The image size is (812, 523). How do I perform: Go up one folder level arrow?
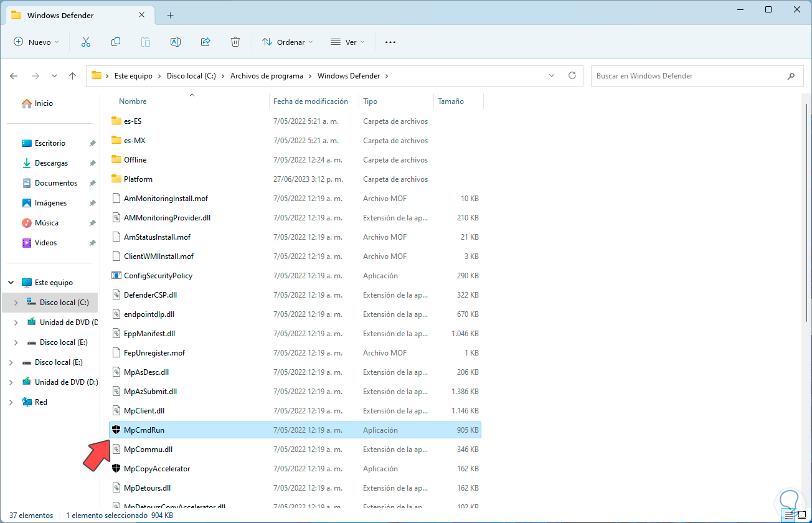pyautogui.click(x=73, y=76)
